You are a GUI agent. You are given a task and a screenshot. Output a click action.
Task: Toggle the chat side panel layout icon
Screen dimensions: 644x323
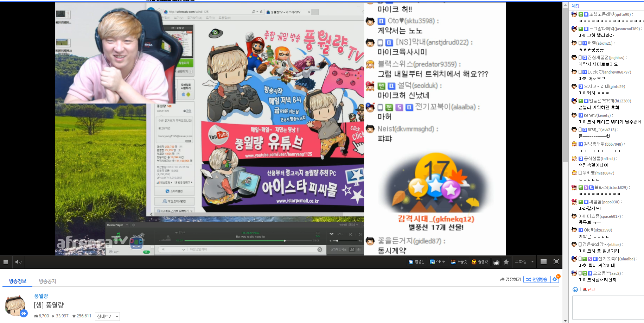pos(543,262)
